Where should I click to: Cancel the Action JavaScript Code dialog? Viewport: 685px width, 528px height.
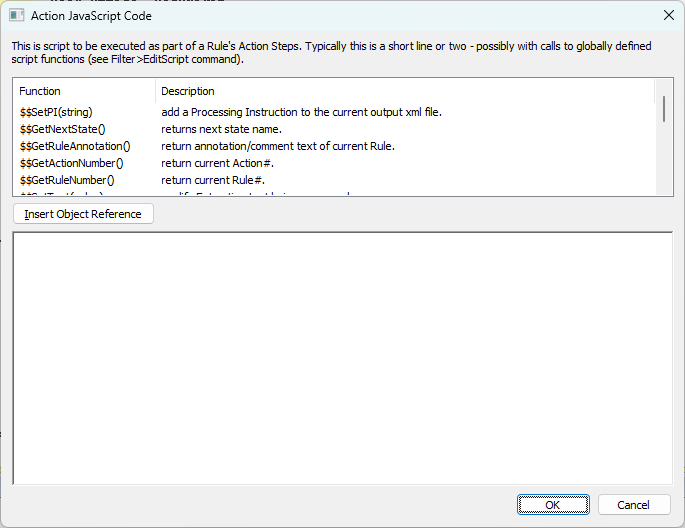634,505
